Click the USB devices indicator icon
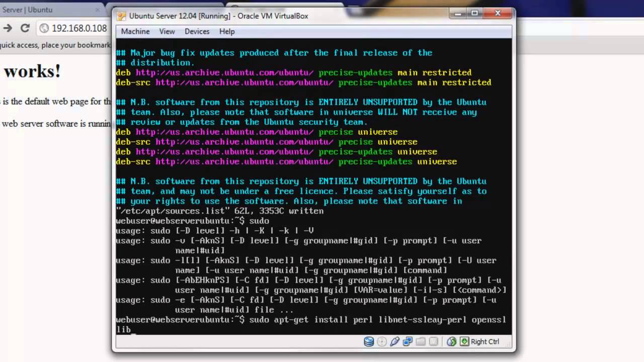This screenshot has width=644, height=362. tap(395, 342)
